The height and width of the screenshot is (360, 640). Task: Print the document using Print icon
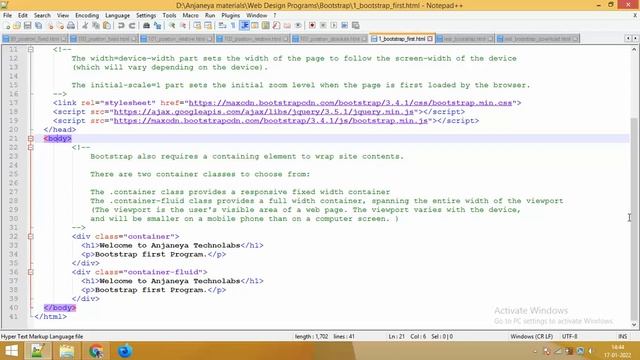(71, 26)
